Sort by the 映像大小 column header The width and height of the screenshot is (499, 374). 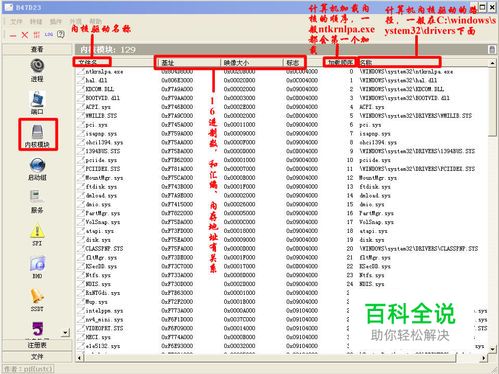pyautogui.click(x=252, y=62)
